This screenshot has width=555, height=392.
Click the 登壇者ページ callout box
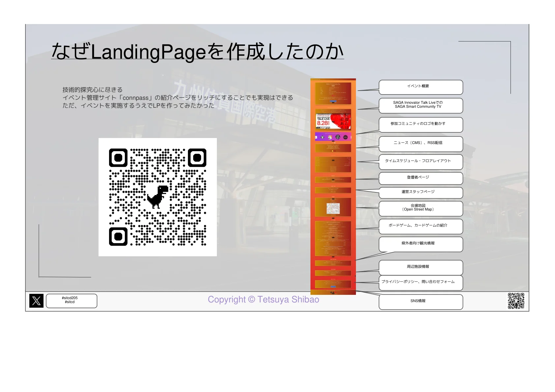pyautogui.click(x=421, y=178)
